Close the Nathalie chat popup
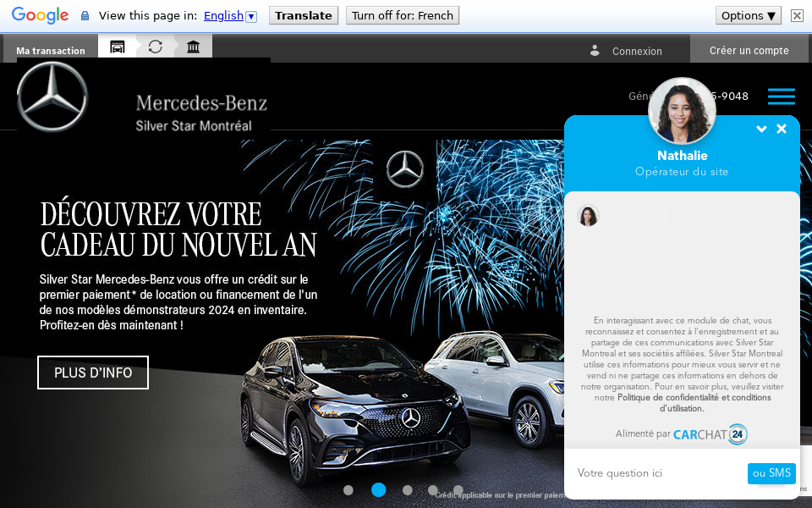Image resolution: width=812 pixels, height=508 pixels. click(782, 129)
